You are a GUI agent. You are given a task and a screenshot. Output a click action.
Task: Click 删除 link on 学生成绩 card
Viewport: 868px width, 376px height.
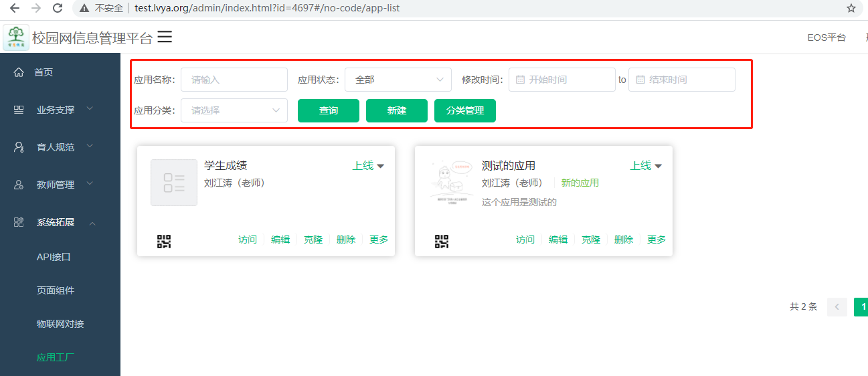pos(346,240)
